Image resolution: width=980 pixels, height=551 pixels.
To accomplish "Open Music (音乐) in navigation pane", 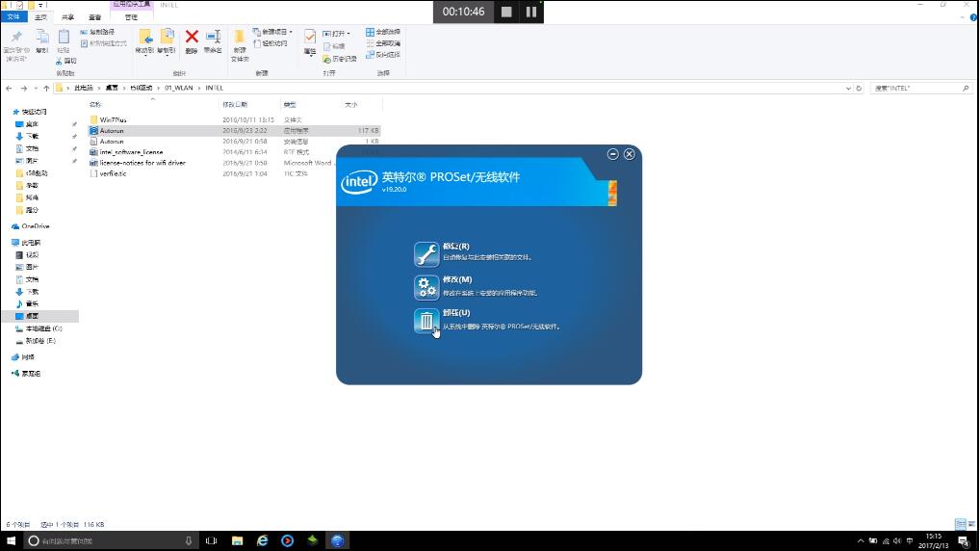I will 31,304.
